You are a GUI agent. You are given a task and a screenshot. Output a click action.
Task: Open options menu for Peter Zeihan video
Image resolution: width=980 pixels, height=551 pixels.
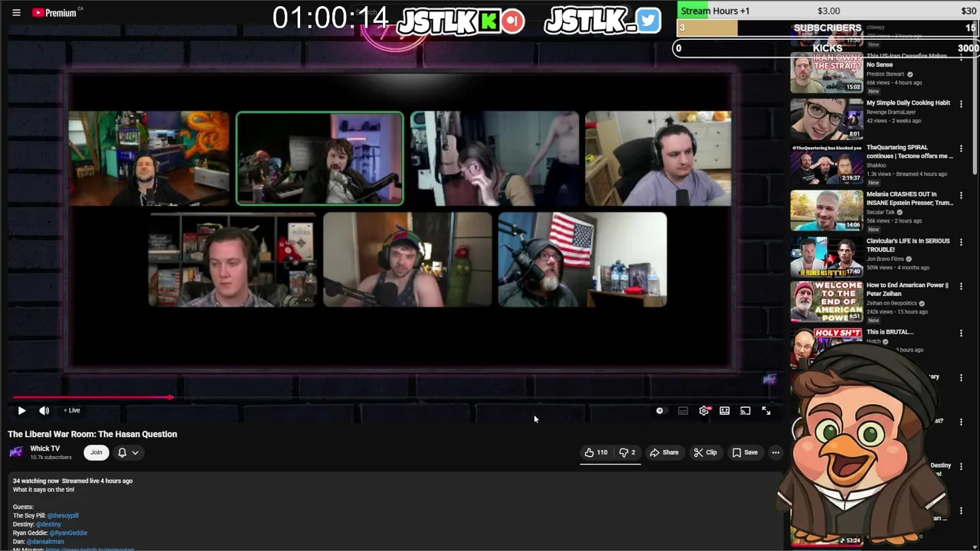[x=961, y=287]
